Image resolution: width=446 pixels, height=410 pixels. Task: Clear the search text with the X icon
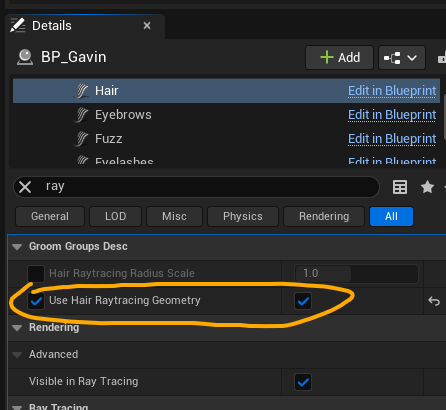(x=25, y=187)
